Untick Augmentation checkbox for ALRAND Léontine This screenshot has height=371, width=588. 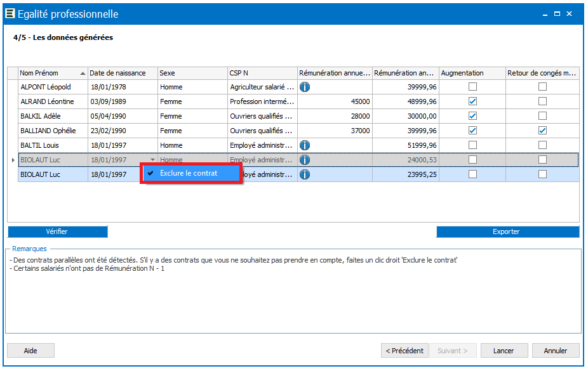point(472,101)
